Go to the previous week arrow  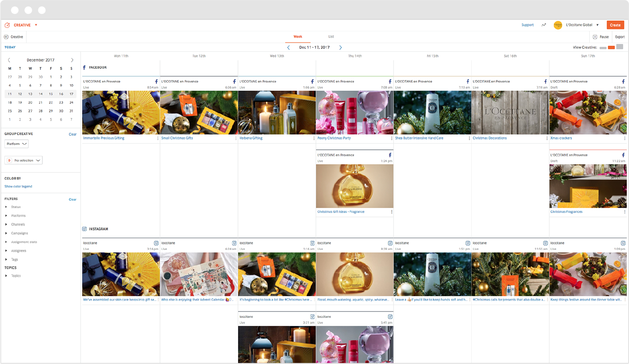[289, 47]
